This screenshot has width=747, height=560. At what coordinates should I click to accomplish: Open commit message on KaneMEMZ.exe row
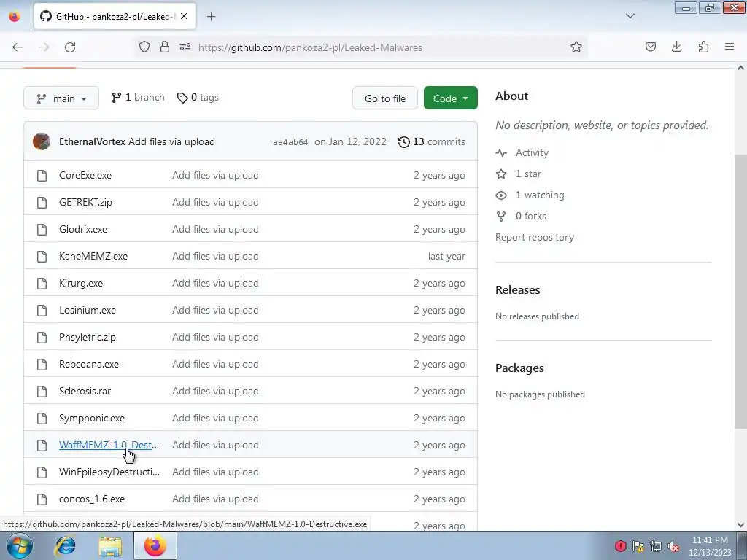pos(215,256)
